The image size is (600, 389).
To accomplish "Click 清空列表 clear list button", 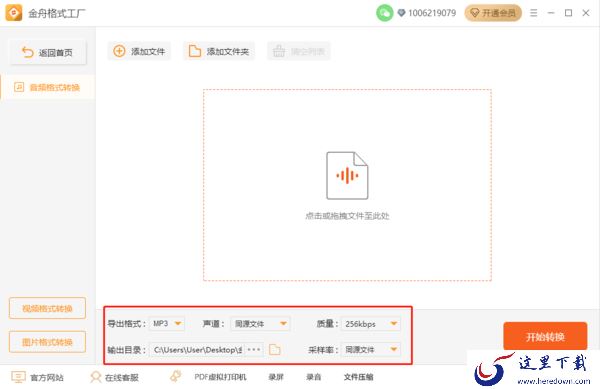I will point(298,51).
